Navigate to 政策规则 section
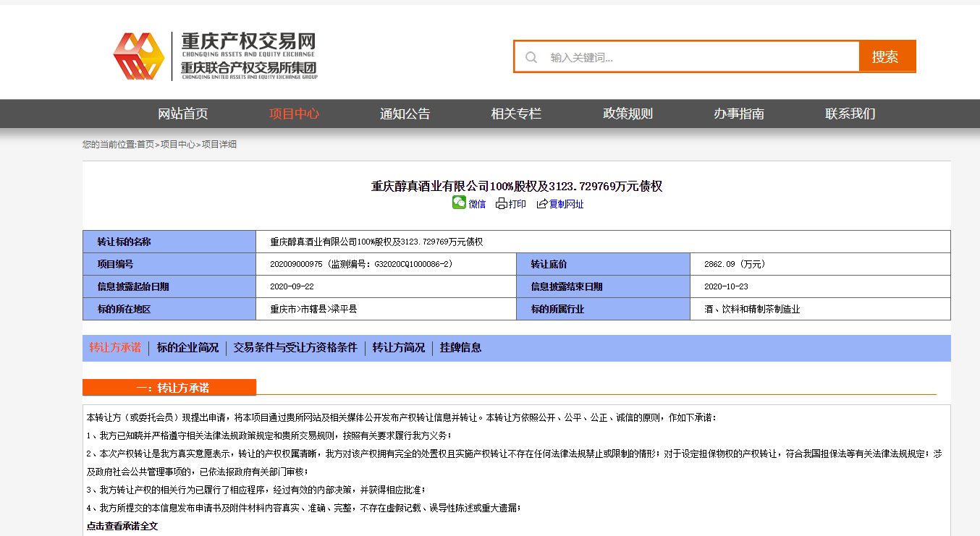This screenshot has width=980, height=536. click(x=628, y=114)
